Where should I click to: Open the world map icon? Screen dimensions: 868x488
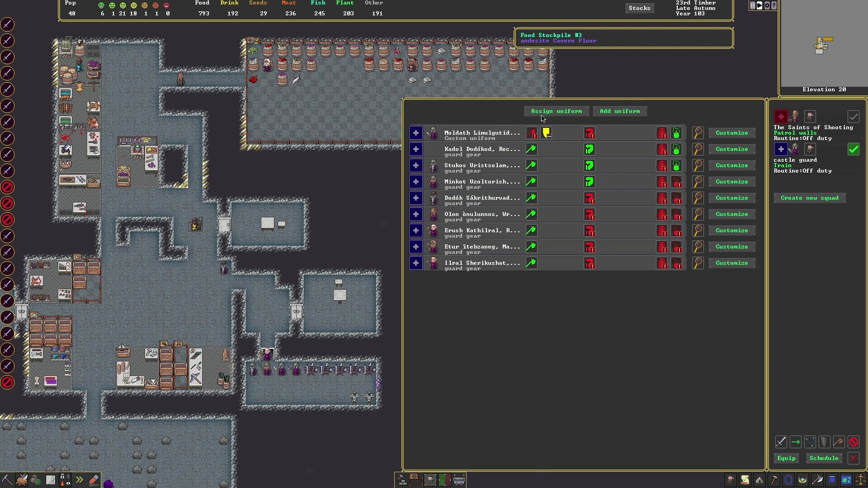pyautogui.click(x=846, y=480)
